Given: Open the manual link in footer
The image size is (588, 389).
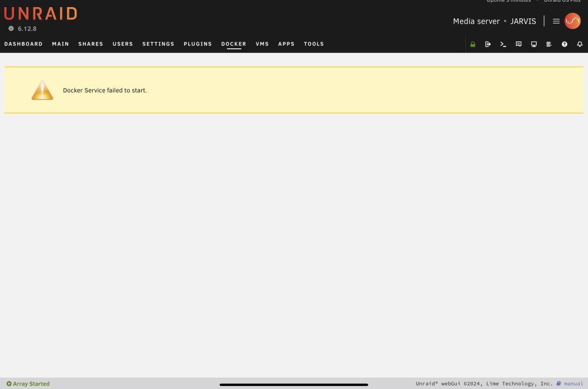Looking at the screenshot, I should coord(573,384).
